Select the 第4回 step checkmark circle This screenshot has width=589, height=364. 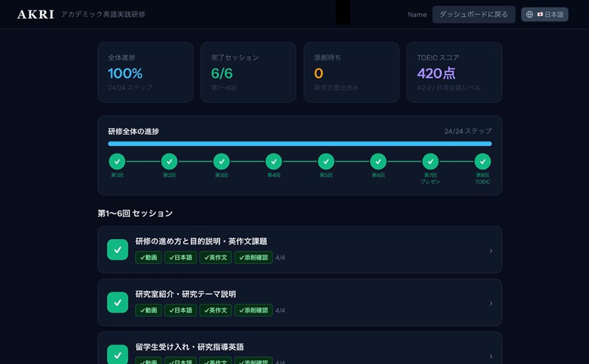[x=274, y=161]
